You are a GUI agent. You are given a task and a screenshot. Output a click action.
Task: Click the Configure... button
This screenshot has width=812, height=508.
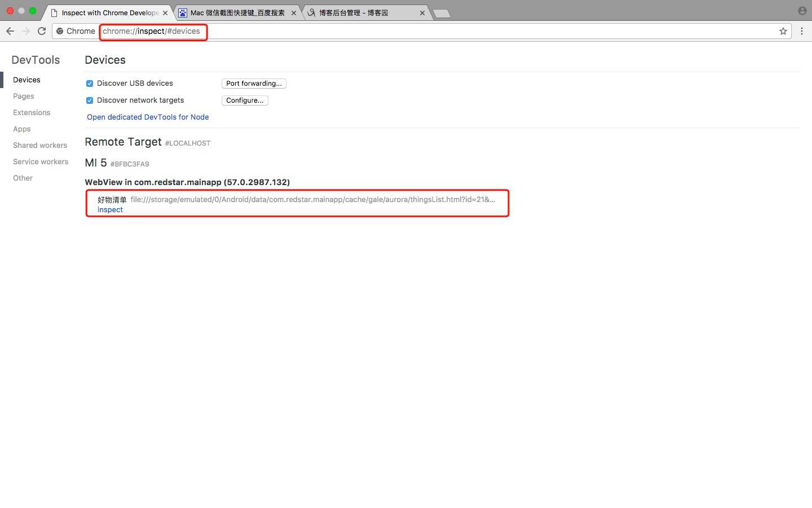coord(245,100)
